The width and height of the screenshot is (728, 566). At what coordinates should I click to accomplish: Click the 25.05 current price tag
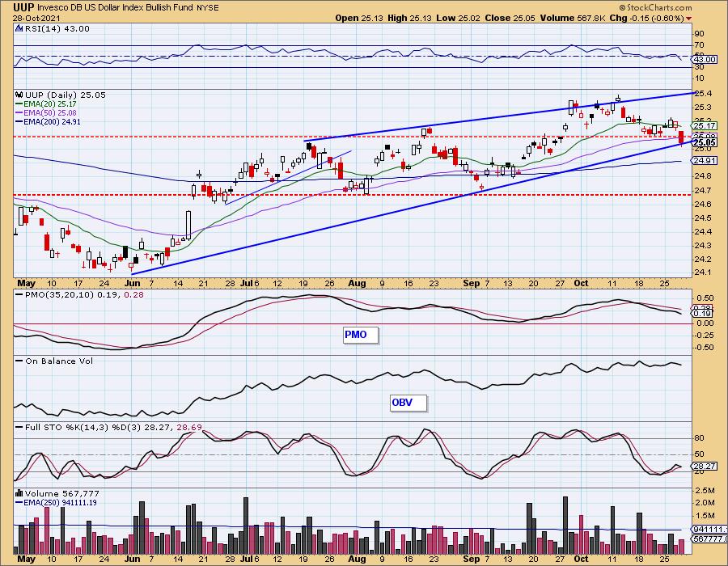(705, 142)
